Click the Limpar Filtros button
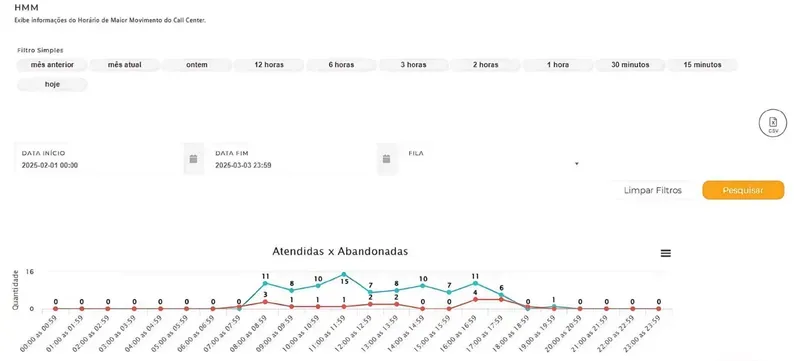The image size is (800, 361). coord(653,191)
